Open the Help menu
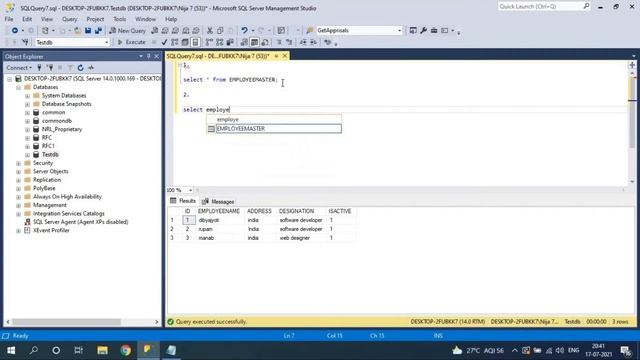The height and width of the screenshot is (360, 640). [x=171, y=19]
